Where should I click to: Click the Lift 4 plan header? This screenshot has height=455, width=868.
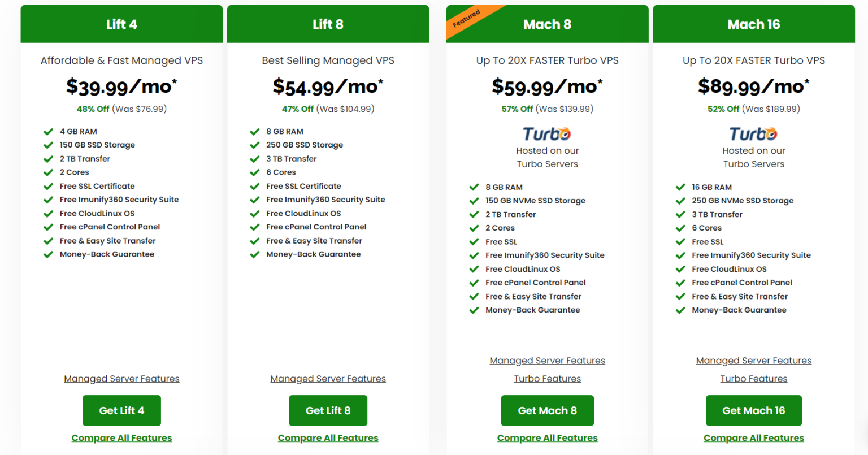[x=121, y=24]
